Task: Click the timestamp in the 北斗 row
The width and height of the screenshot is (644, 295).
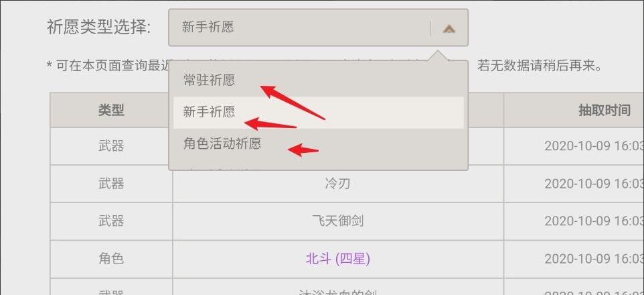Action: click(x=594, y=259)
